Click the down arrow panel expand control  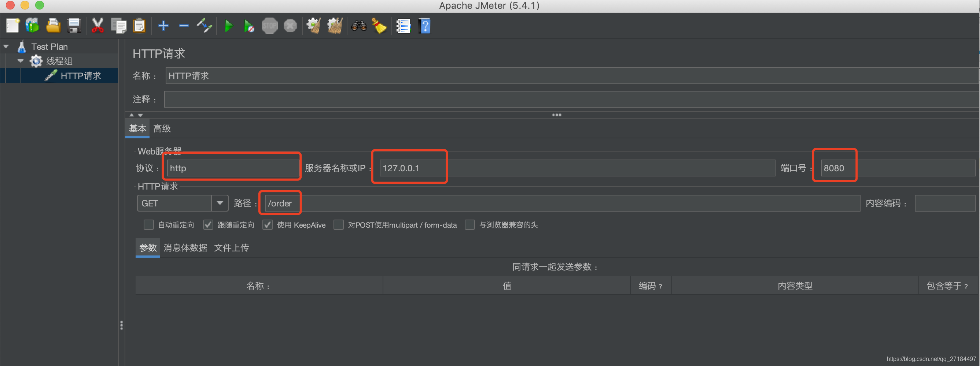(140, 115)
